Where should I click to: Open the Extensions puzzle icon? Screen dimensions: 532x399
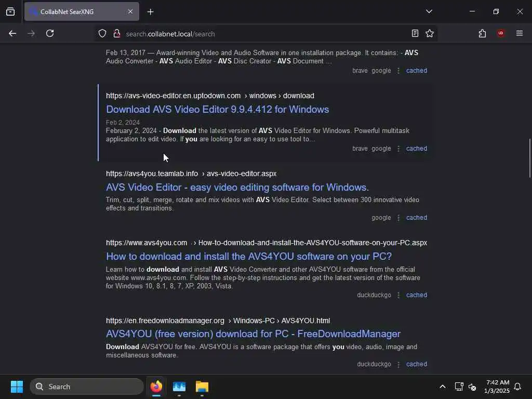(x=482, y=34)
